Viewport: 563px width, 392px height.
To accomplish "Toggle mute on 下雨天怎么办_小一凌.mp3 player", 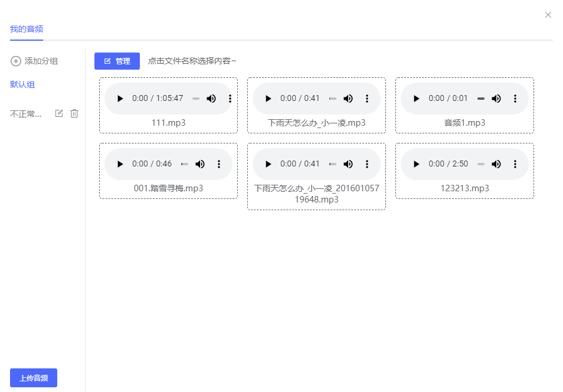I will [x=348, y=99].
